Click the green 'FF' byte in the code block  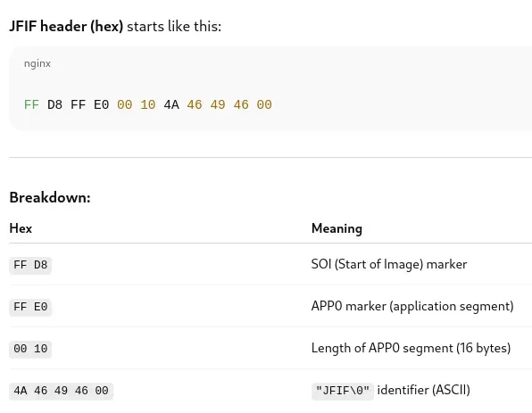click(31, 104)
